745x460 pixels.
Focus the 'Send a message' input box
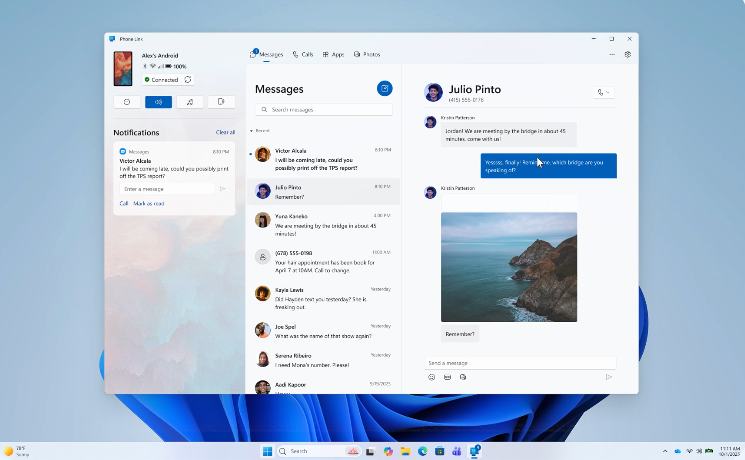(x=520, y=363)
